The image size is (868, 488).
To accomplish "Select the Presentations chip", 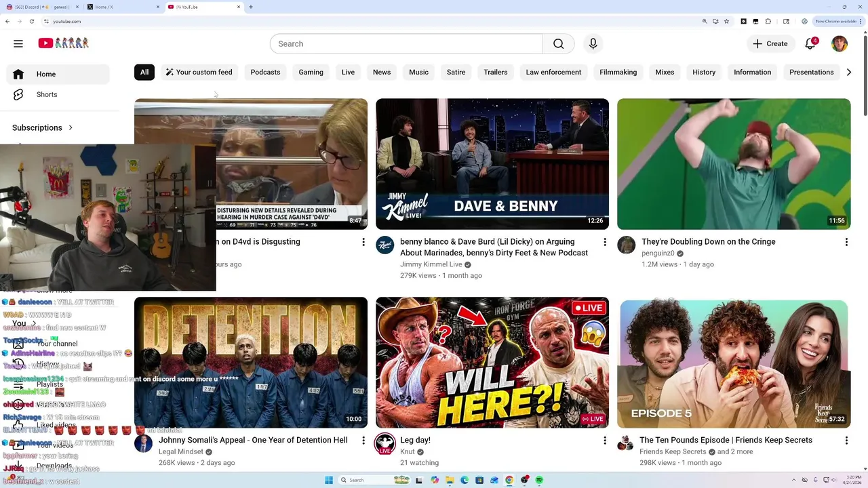I will click(812, 72).
